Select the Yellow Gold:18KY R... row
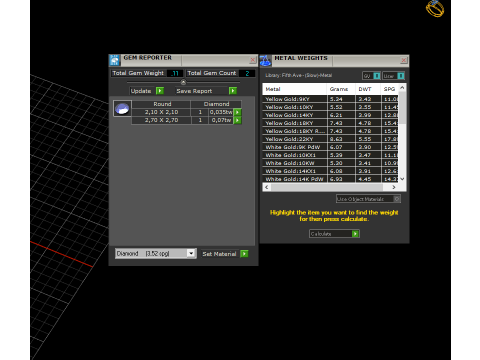 pos(330,131)
